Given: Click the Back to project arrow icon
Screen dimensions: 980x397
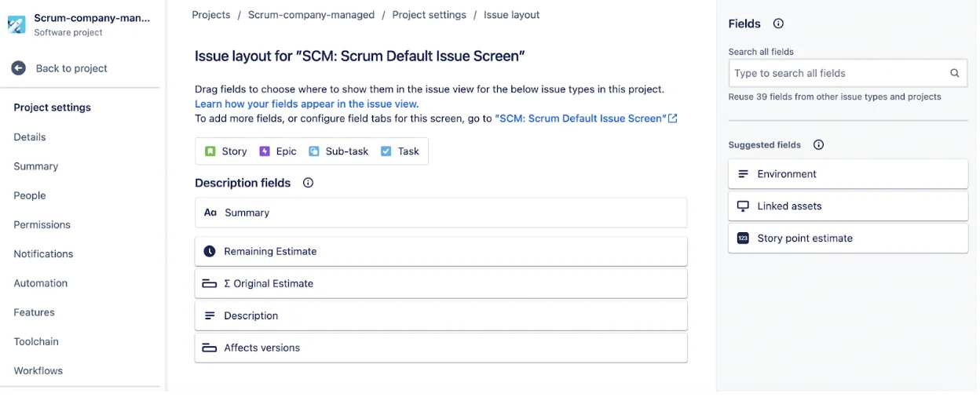Looking at the screenshot, I should point(18,68).
